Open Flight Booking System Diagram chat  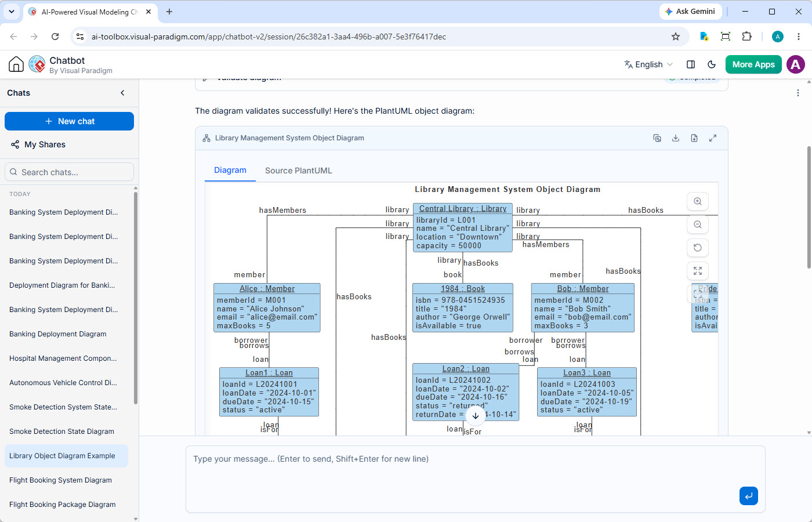click(x=66, y=480)
